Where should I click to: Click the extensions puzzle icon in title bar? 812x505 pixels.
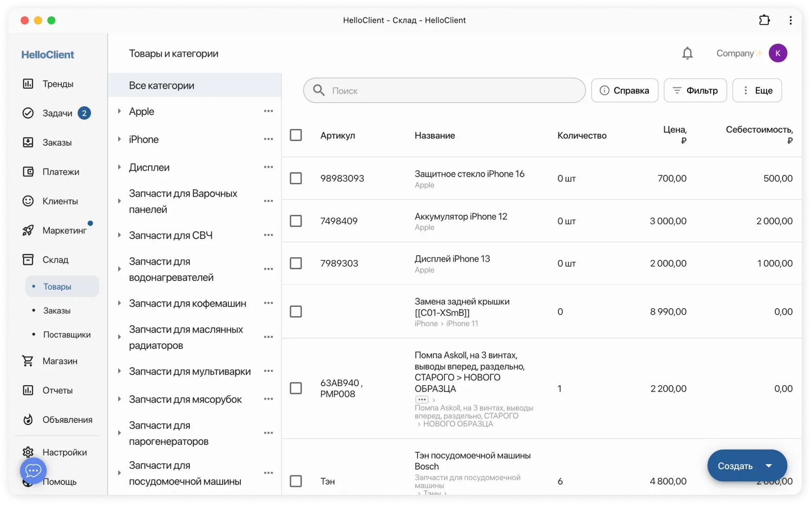click(764, 20)
